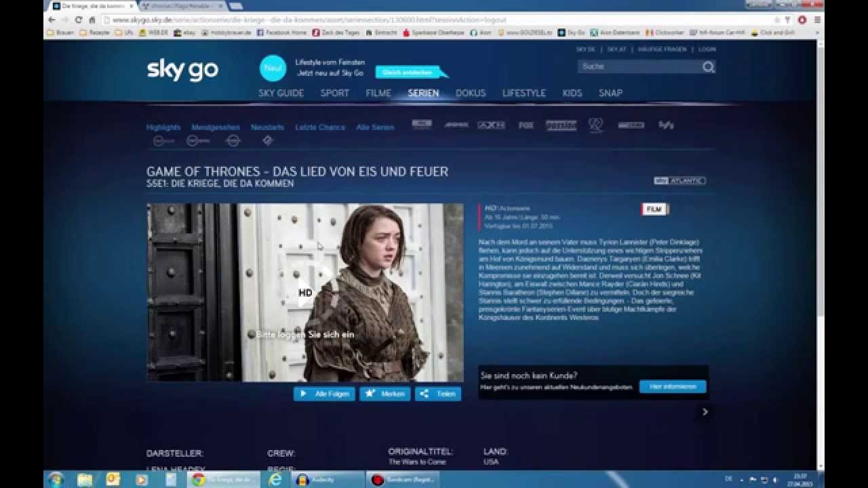Click the sky go logo
This screenshot has width=868, height=488.
click(182, 70)
